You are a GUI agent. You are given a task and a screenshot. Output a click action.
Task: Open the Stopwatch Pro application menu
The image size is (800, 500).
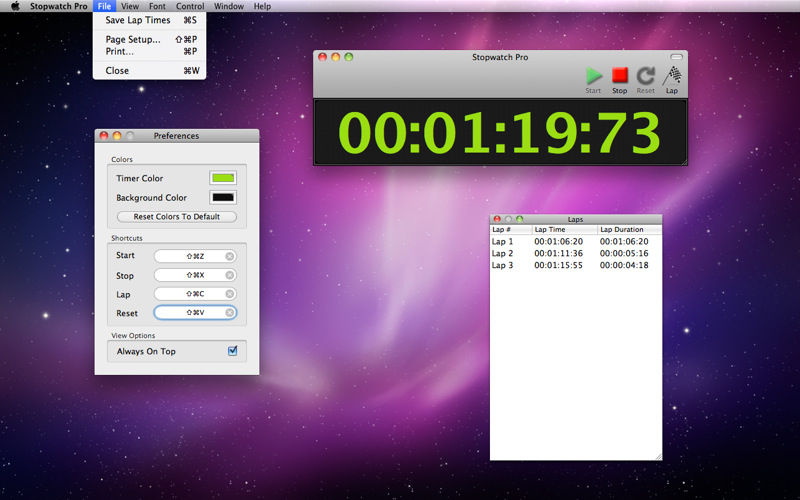[x=59, y=6]
